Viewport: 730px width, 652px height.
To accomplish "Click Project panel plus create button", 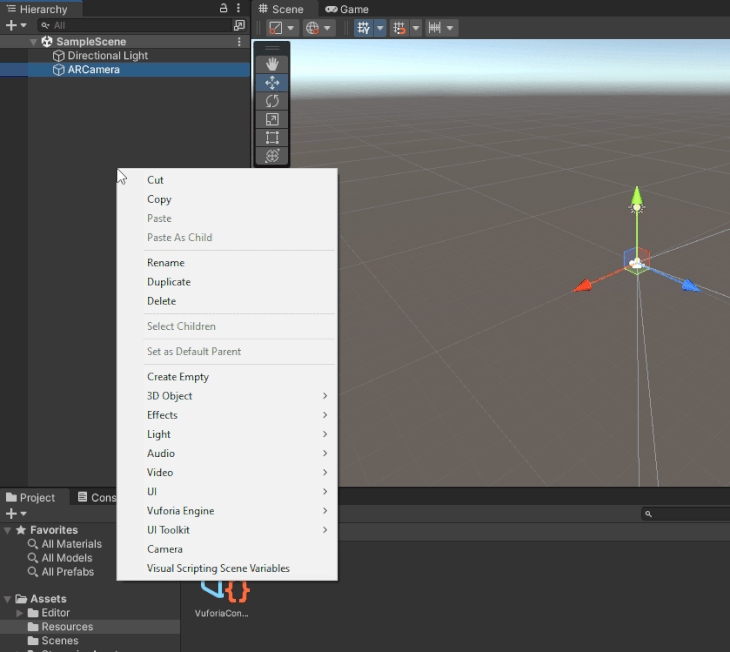I will (11, 514).
